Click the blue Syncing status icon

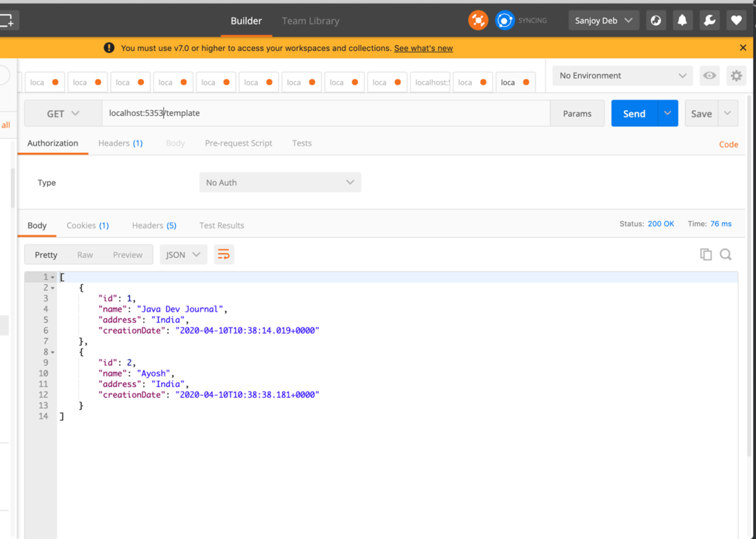click(505, 20)
